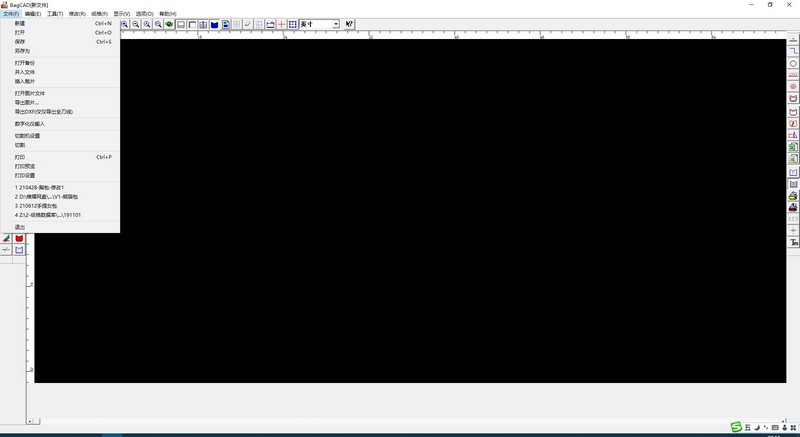Click the horizontal scrollbar left arrow
Viewport: 800px width, 437px height.
click(30, 421)
